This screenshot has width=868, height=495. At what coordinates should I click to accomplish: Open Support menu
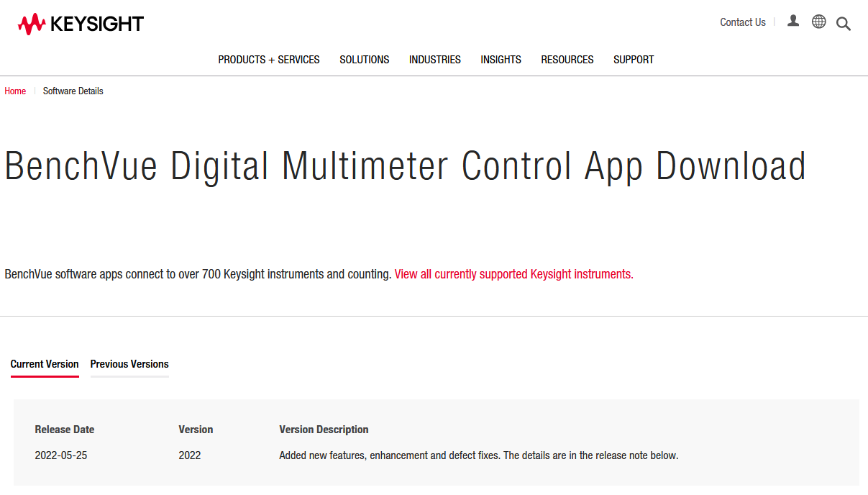point(634,60)
